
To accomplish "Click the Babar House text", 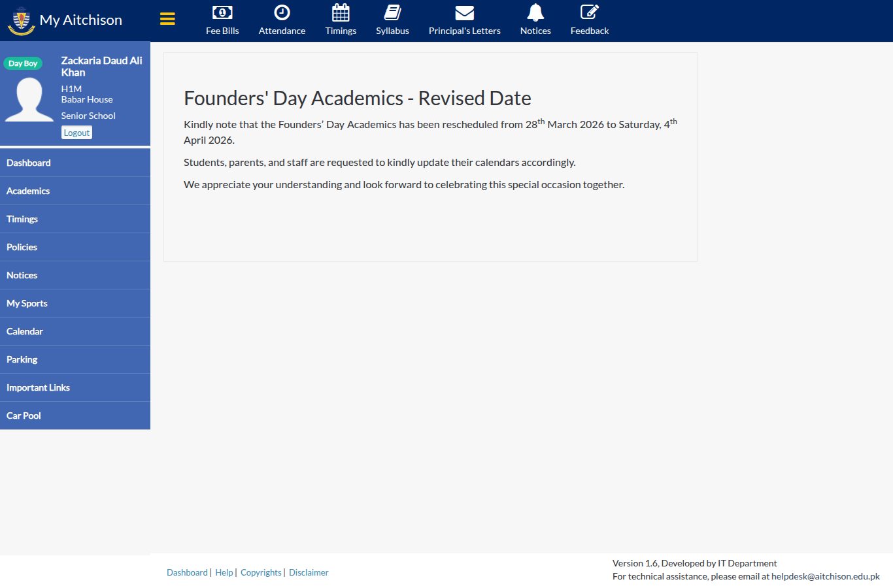I will tap(87, 99).
